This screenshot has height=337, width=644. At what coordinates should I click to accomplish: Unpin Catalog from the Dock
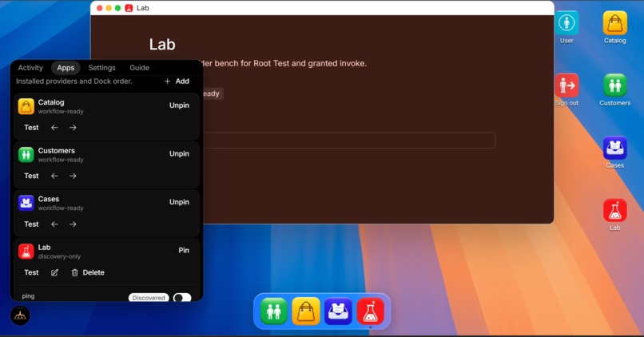pos(179,105)
